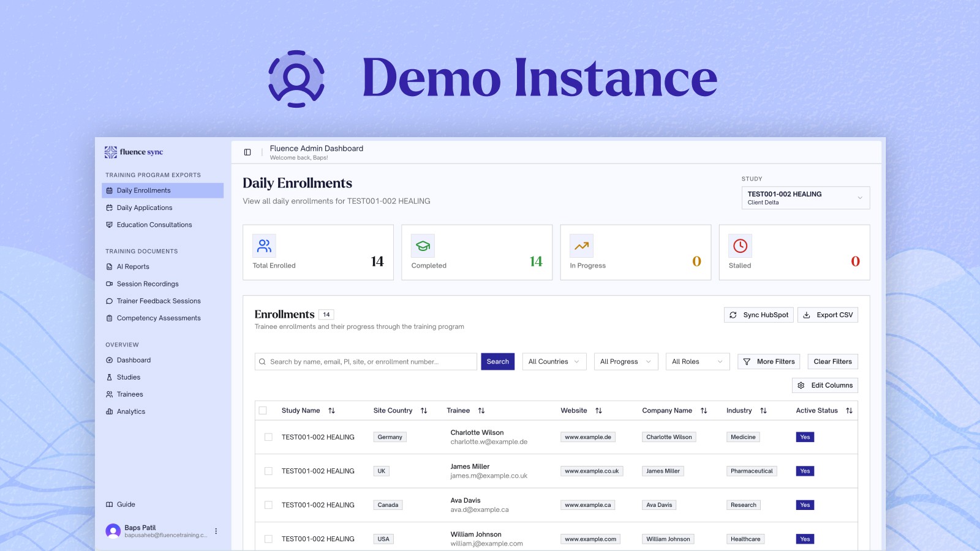Click the In Progress trend icon
Screen dimensions: 980x551
point(581,246)
